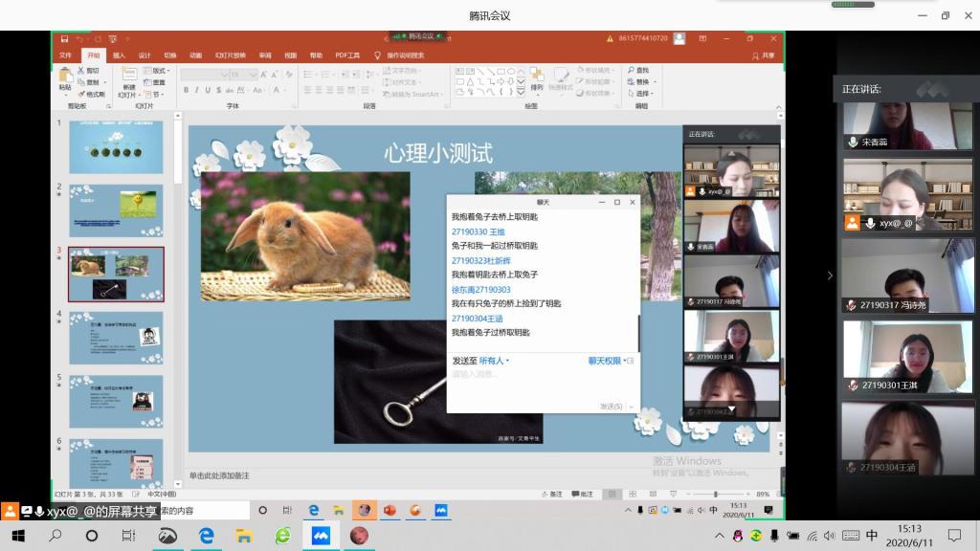Click the Send (发送) button in the chat
This screenshot has width=980, height=551.
[x=611, y=407]
